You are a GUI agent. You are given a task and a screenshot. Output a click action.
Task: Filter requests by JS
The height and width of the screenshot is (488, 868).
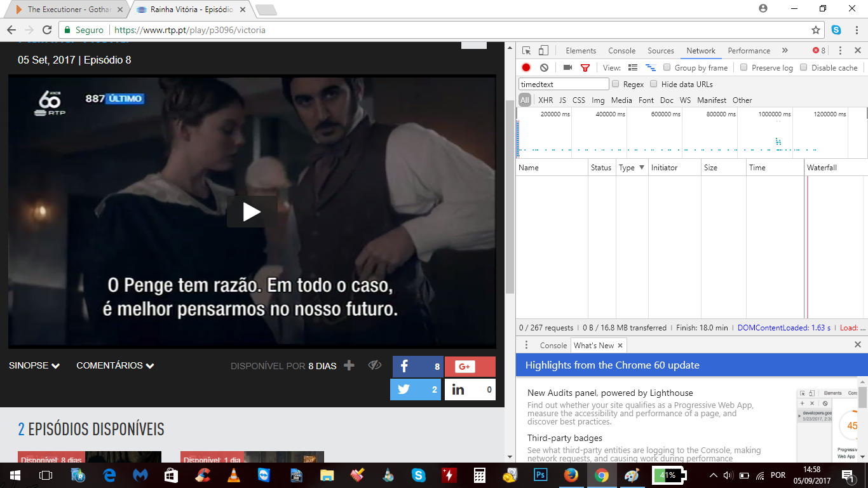tap(562, 100)
